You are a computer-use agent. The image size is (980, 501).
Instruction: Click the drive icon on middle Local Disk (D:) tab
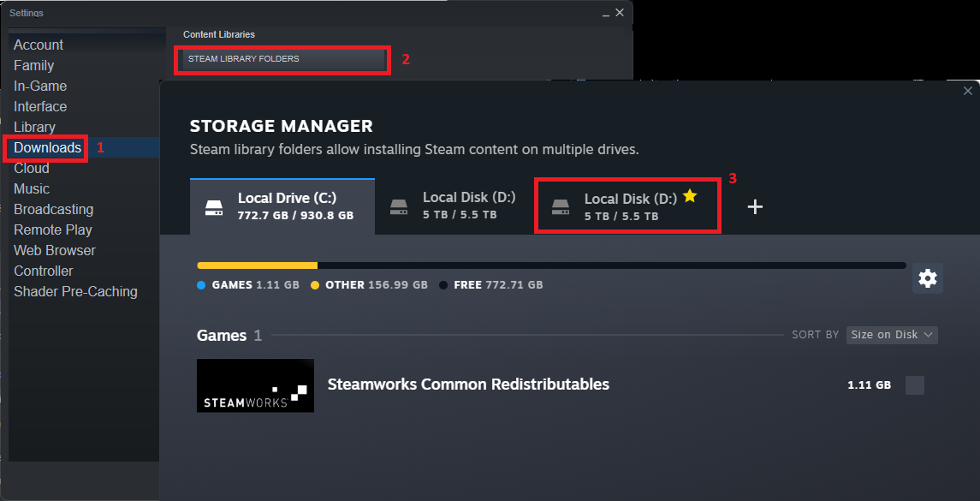(399, 206)
